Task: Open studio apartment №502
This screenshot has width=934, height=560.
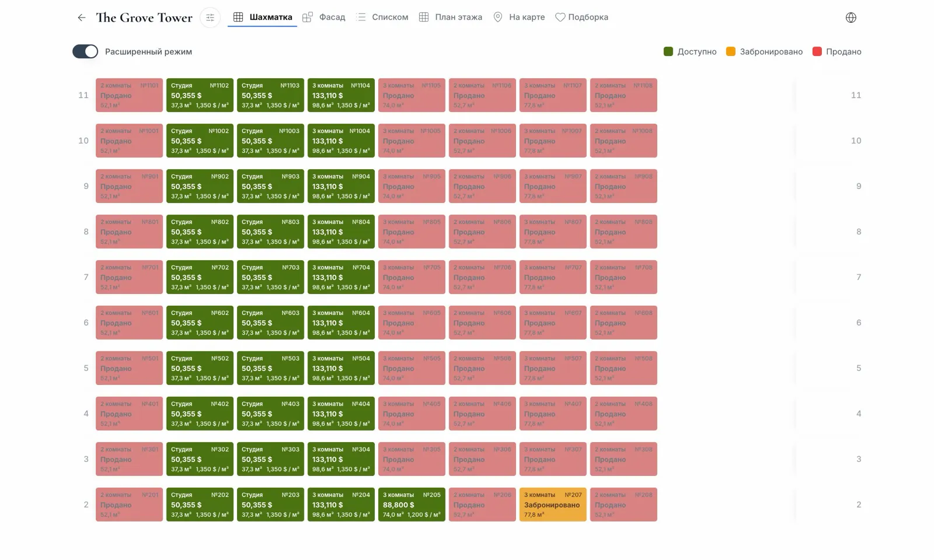Action: [x=200, y=368]
